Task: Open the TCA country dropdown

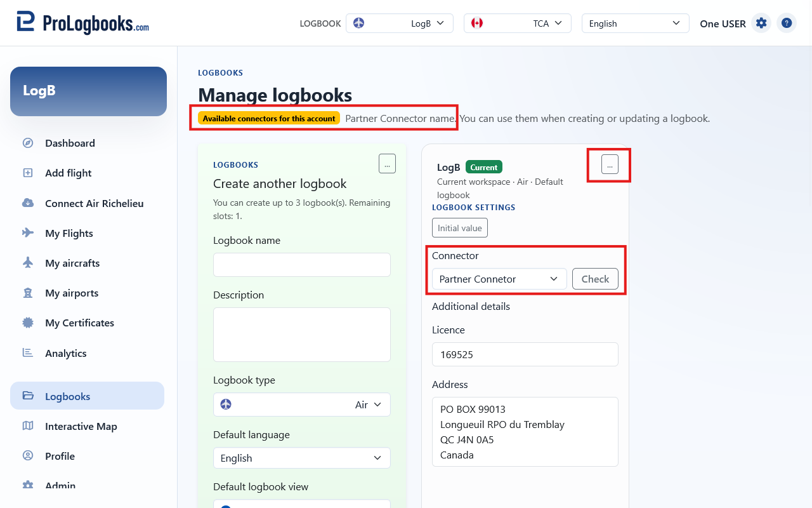Action: coord(517,23)
